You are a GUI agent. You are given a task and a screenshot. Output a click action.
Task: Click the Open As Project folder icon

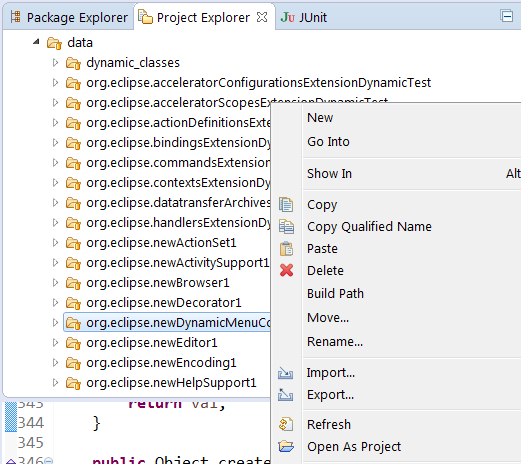tap(286, 446)
